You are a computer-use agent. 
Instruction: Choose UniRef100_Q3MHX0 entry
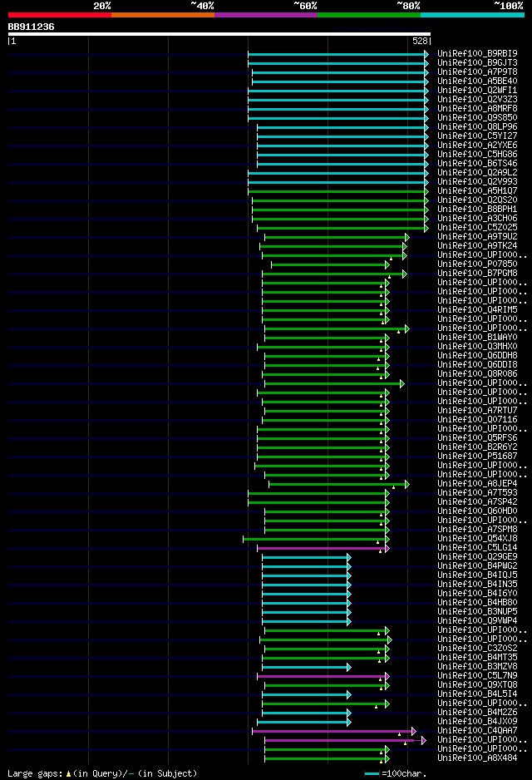point(477,346)
